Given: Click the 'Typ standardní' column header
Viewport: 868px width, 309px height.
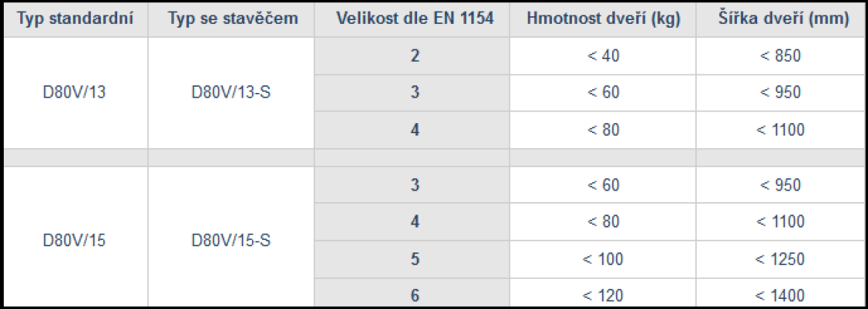Looking at the screenshot, I should coord(74,19).
